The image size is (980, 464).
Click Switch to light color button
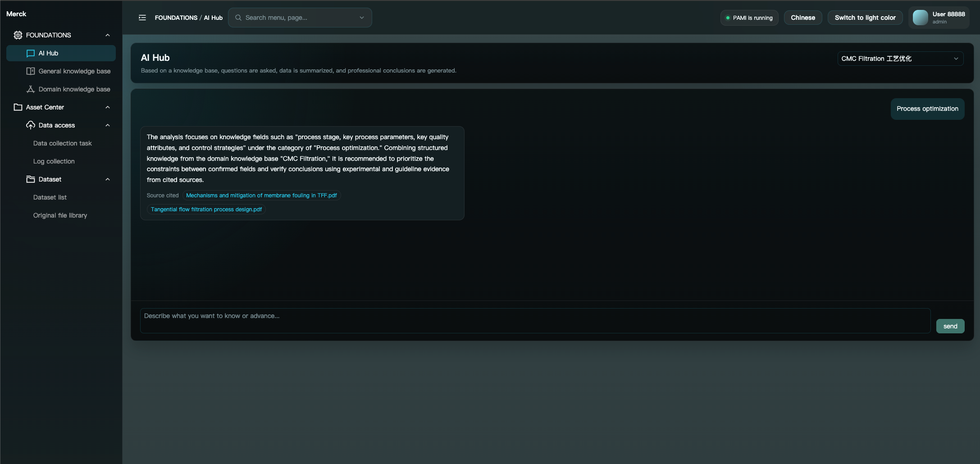[865, 18]
